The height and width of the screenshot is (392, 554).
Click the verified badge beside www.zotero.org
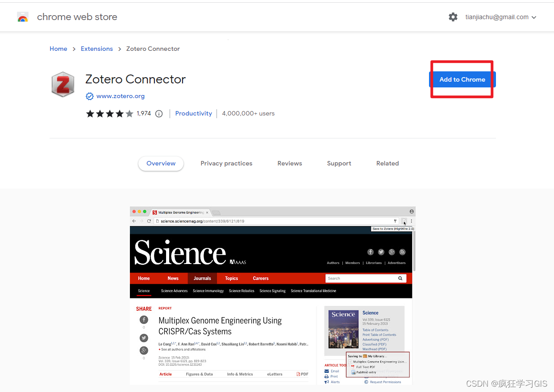click(x=90, y=96)
